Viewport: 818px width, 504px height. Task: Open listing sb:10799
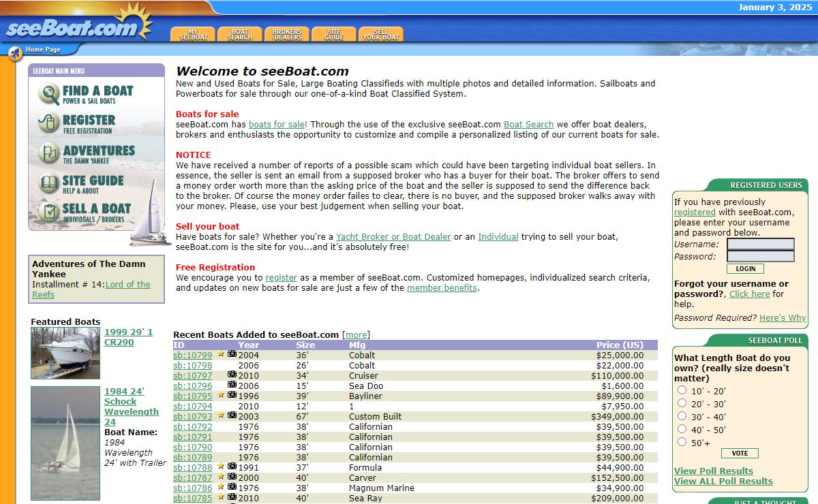click(193, 355)
